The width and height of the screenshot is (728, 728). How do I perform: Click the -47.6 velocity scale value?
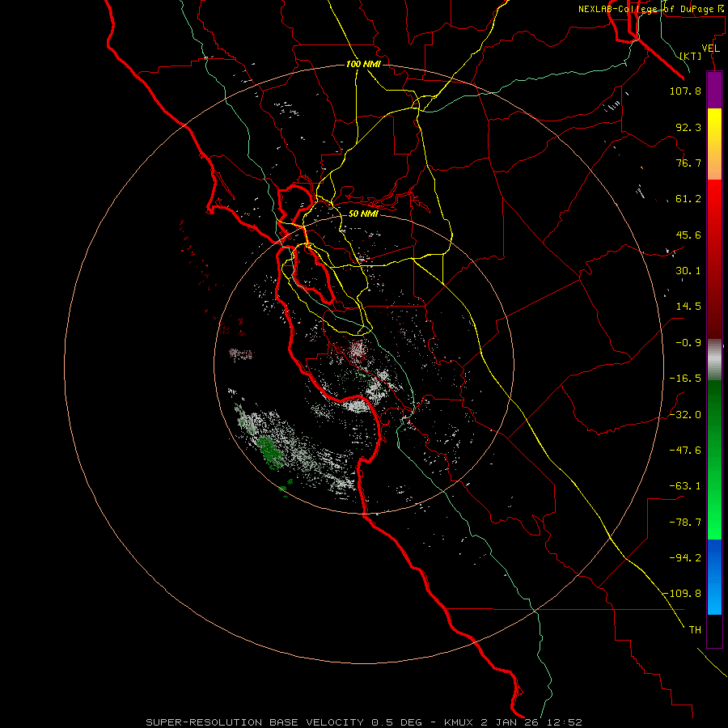[685, 451]
